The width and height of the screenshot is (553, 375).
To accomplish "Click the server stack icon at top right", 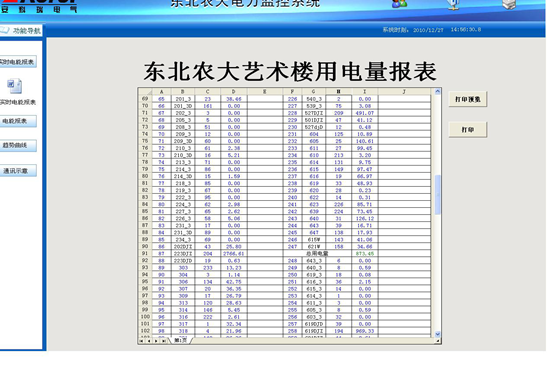I will [509, 4].
